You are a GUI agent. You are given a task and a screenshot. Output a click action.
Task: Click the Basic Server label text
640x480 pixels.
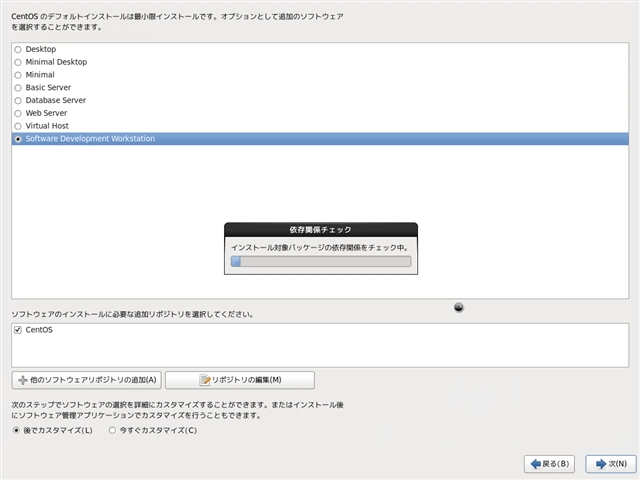(48, 87)
